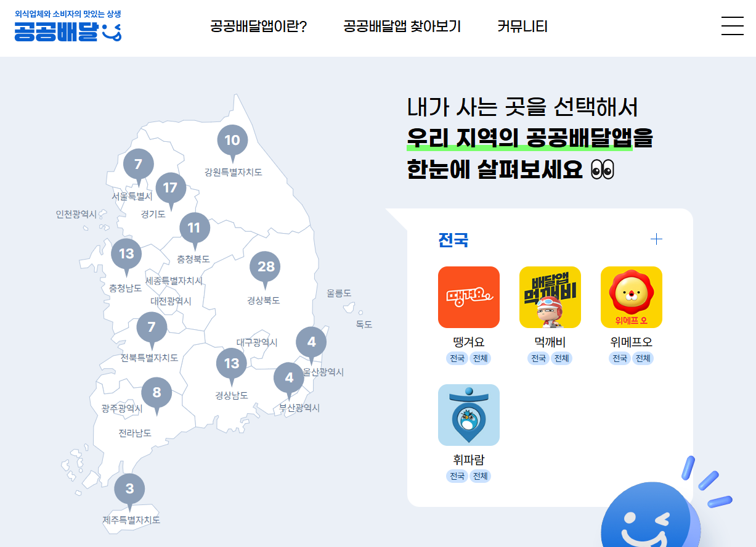This screenshot has height=547, width=756.
Task: Open the 공공배달앱 찾아보기 menu
Action: point(402,27)
